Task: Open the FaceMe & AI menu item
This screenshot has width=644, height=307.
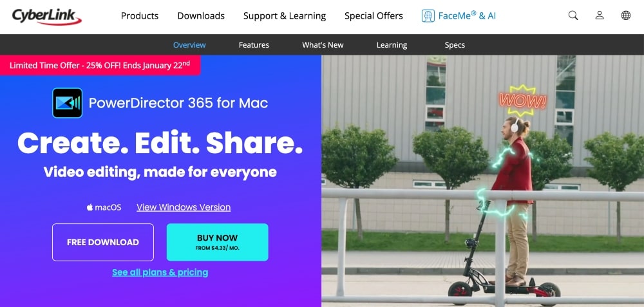Action: [x=467, y=16]
